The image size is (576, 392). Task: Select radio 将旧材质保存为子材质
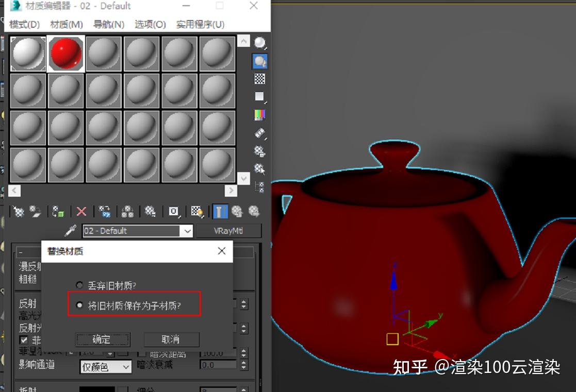(x=79, y=304)
